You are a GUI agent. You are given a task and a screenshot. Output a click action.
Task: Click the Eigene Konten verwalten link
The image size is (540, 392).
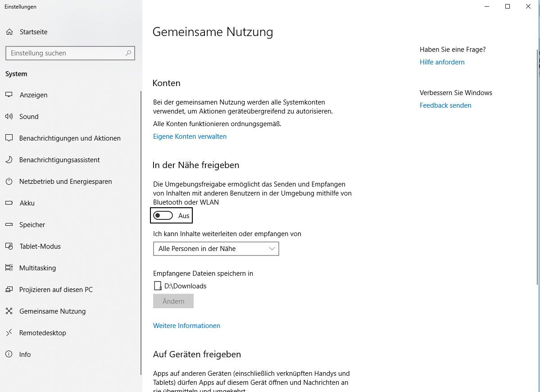point(190,137)
